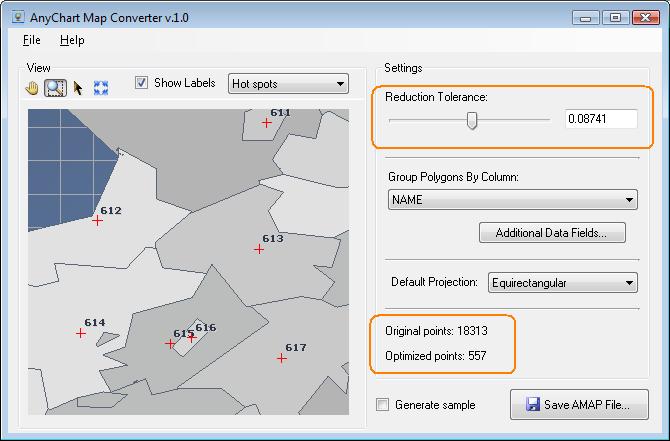Click the red cross marker for region 617
Screen dimensions: 670x441
[282, 357]
